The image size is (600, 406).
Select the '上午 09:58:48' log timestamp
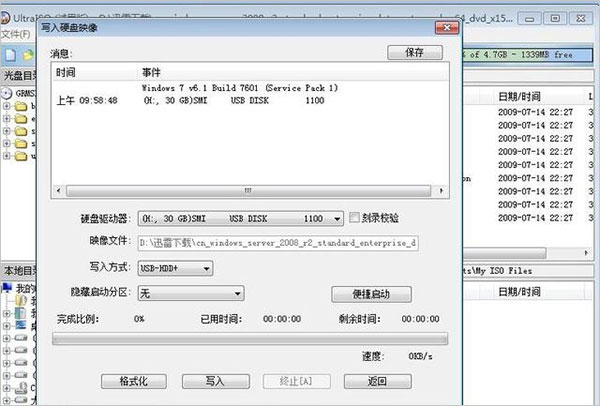point(87,101)
